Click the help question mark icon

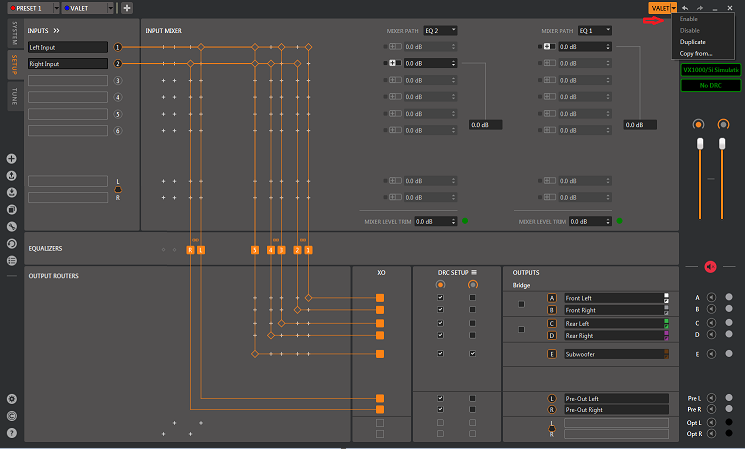[12, 433]
